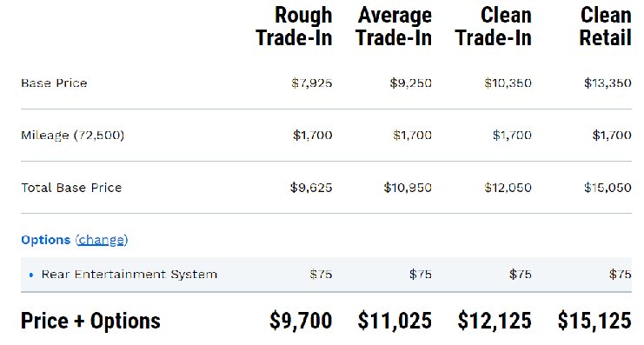Click the $7,925 Rough Trade-In base price
The width and height of the screenshot is (644, 345).
312,83
